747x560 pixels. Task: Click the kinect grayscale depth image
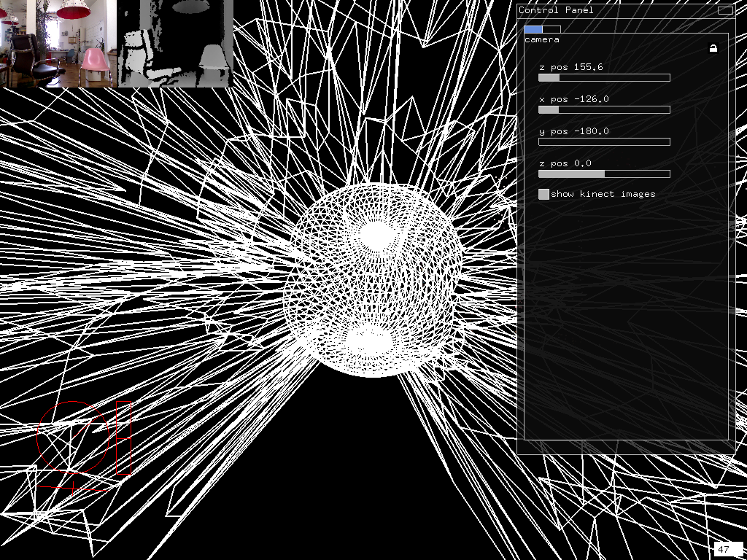(175, 43)
